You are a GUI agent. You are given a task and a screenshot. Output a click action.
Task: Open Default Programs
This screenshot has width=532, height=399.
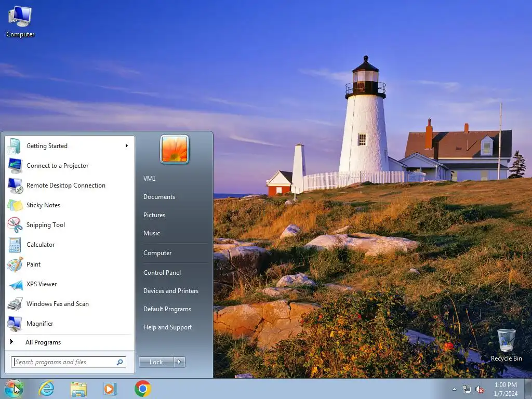tap(167, 309)
